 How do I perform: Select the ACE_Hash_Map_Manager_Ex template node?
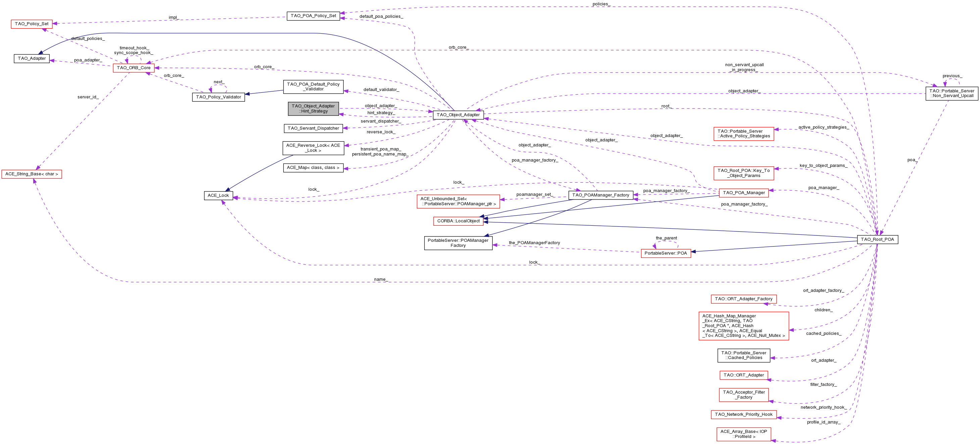(743, 326)
